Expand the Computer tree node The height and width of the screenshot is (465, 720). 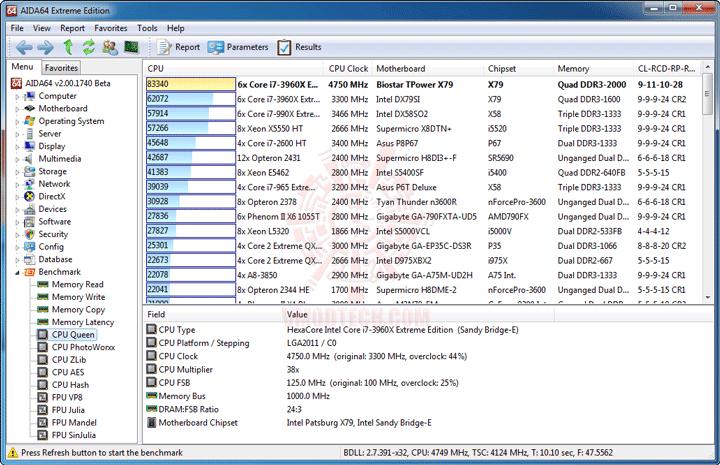pyautogui.click(x=17, y=96)
